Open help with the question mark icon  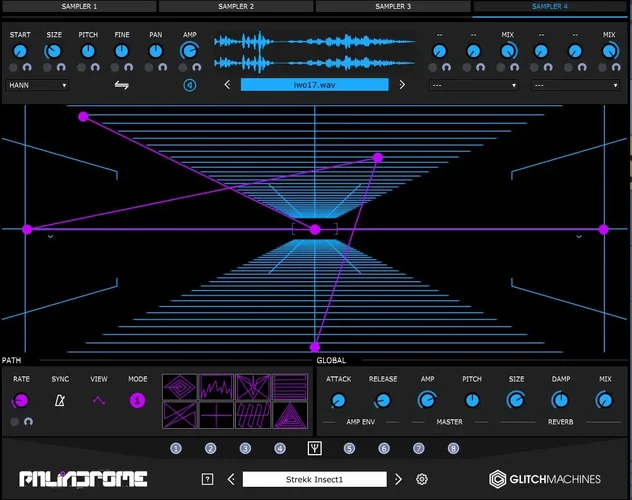tap(207, 479)
